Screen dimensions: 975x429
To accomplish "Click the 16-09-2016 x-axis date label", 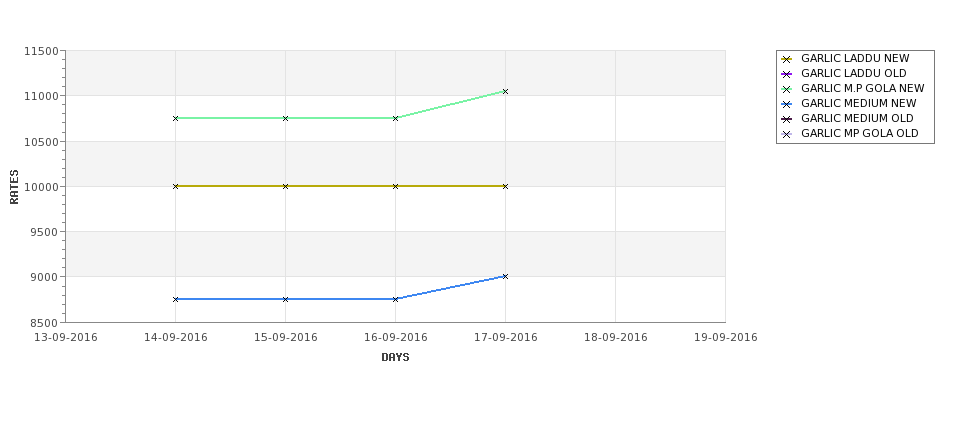I will pyautogui.click(x=395, y=338).
